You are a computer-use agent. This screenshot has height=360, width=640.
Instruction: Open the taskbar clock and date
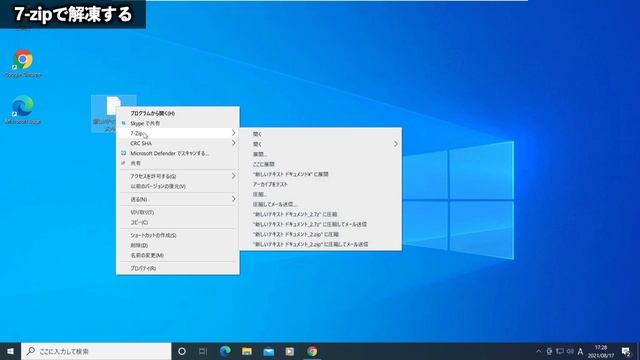tap(601, 351)
